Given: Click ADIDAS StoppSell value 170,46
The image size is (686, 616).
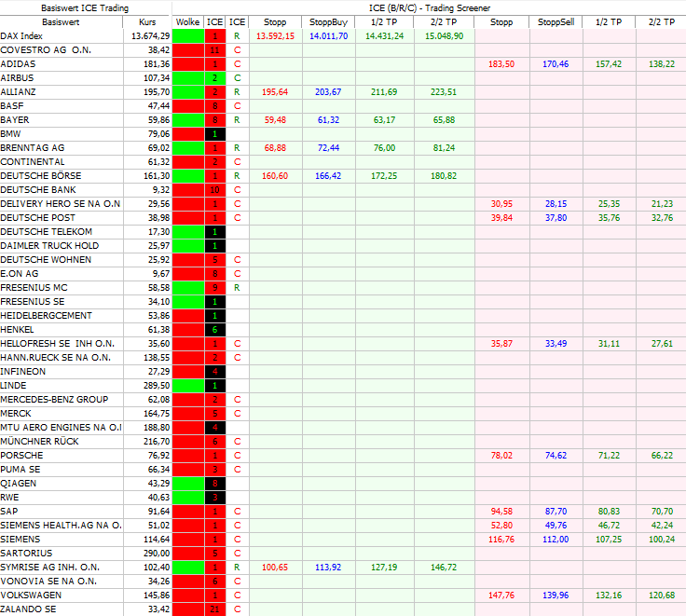Looking at the screenshot, I should [x=556, y=64].
